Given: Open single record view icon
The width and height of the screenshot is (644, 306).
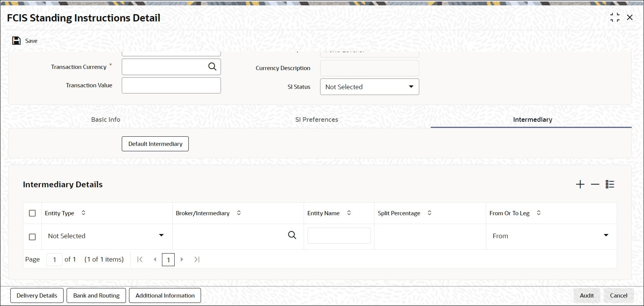Looking at the screenshot, I should point(610,185).
